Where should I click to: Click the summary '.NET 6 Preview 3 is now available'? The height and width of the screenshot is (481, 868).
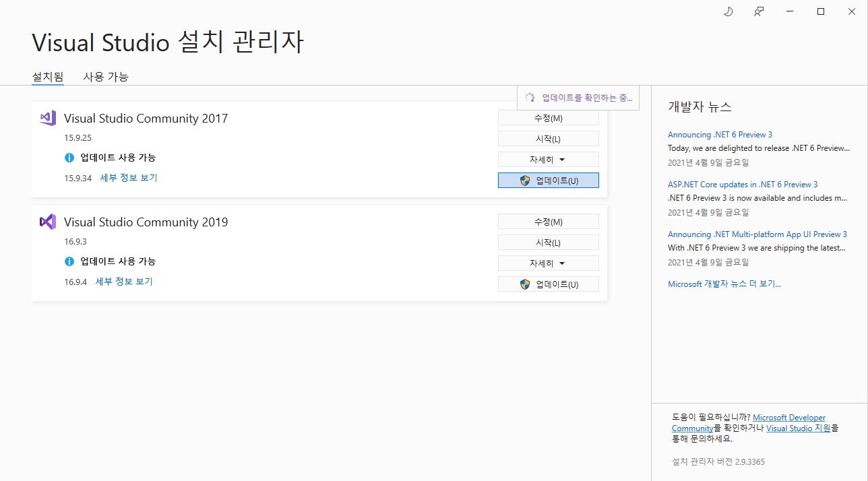(758, 198)
